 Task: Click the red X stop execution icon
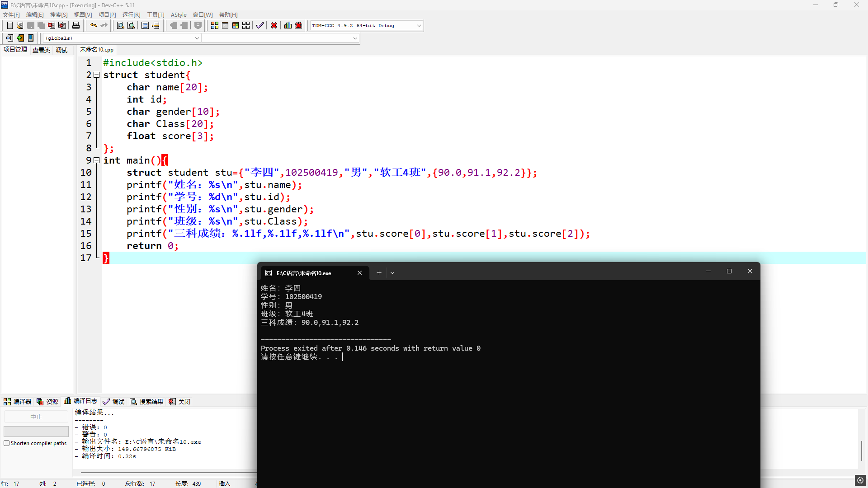[274, 26]
